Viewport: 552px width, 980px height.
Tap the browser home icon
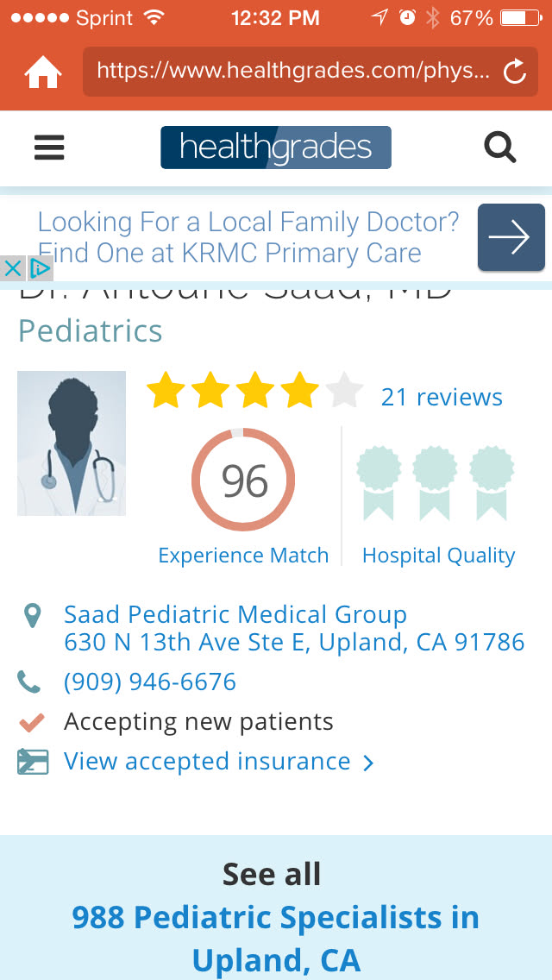coord(43,72)
